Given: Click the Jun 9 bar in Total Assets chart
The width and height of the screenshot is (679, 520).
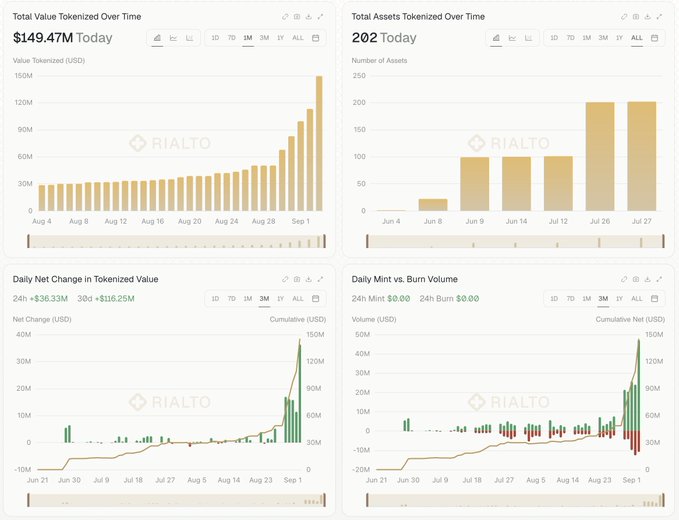Looking at the screenshot, I should (x=475, y=184).
